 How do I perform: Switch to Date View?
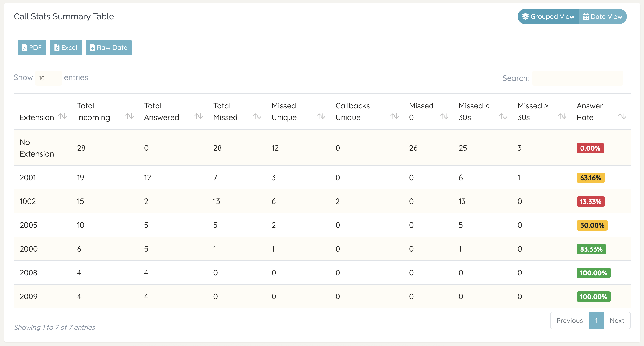coord(603,16)
